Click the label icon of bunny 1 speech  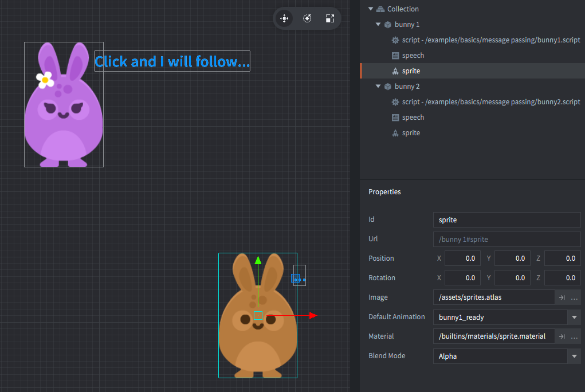(x=395, y=56)
